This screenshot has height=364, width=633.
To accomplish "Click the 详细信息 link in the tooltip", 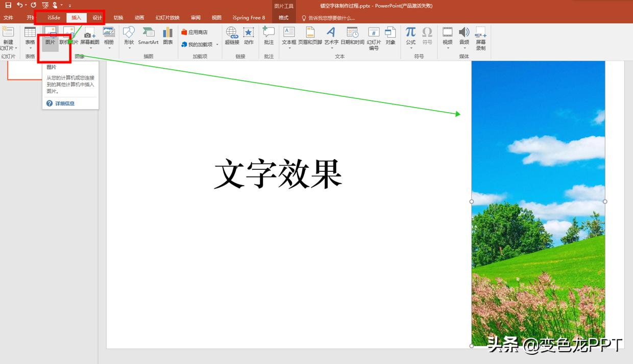I will [65, 103].
